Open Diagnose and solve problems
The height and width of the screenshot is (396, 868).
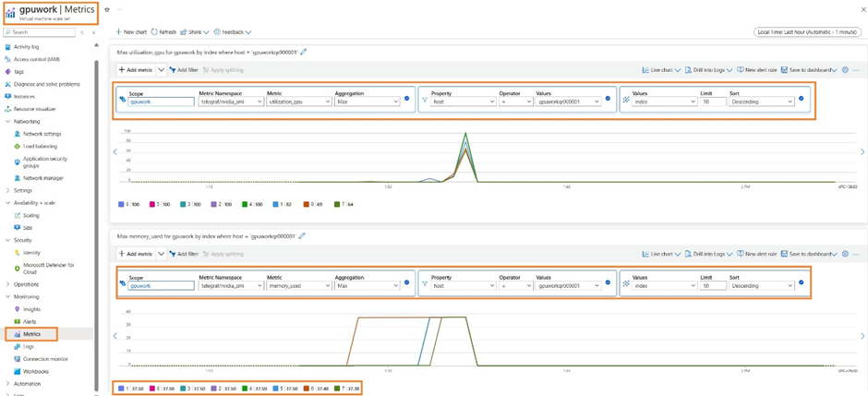click(x=46, y=84)
